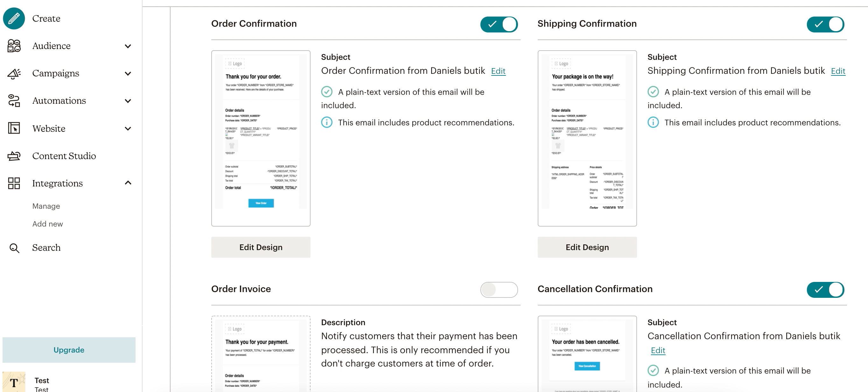Open the Order Invoice email preview
The image size is (868, 392).
[x=261, y=353]
